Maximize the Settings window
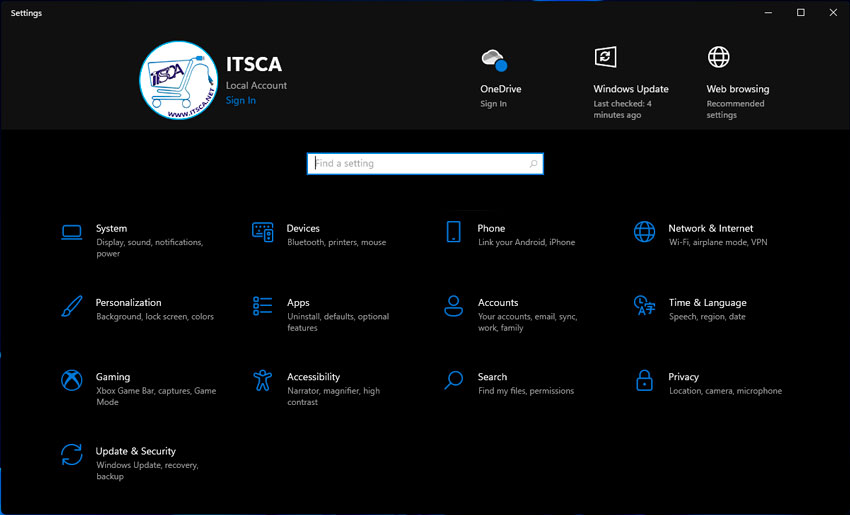Viewport: 850px width, 515px height. point(800,13)
